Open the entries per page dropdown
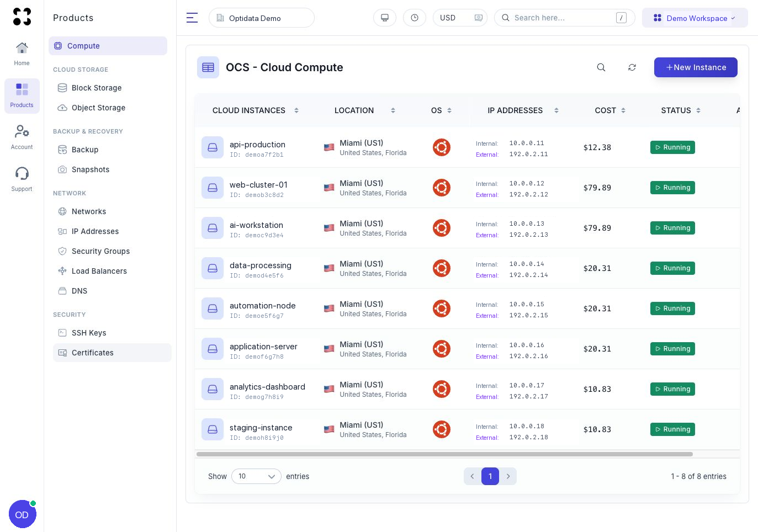This screenshot has height=532, width=758. coord(256,476)
